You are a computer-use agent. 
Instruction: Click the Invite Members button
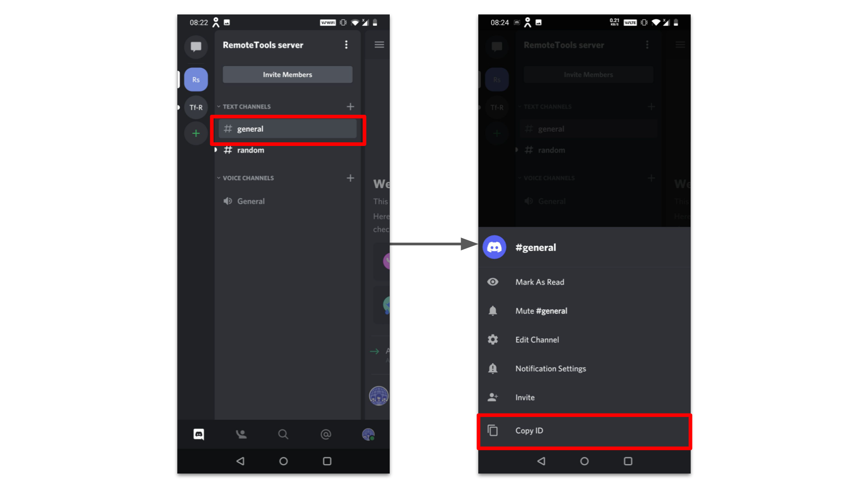coord(287,75)
